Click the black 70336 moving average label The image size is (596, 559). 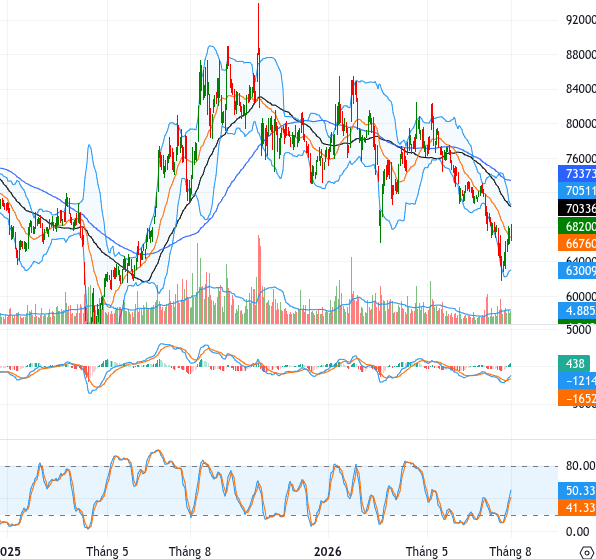577,208
